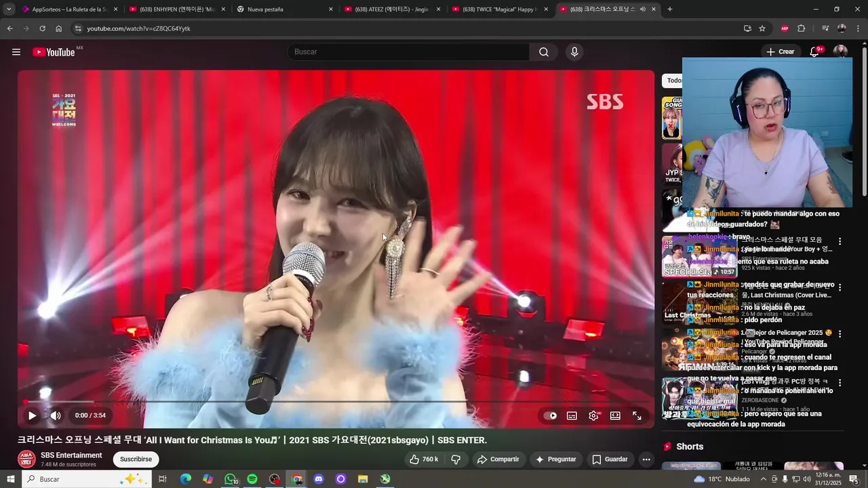The height and width of the screenshot is (488, 868).
Task: Open the Windows Start menu
Action: pyautogui.click(x=10, y=479)
